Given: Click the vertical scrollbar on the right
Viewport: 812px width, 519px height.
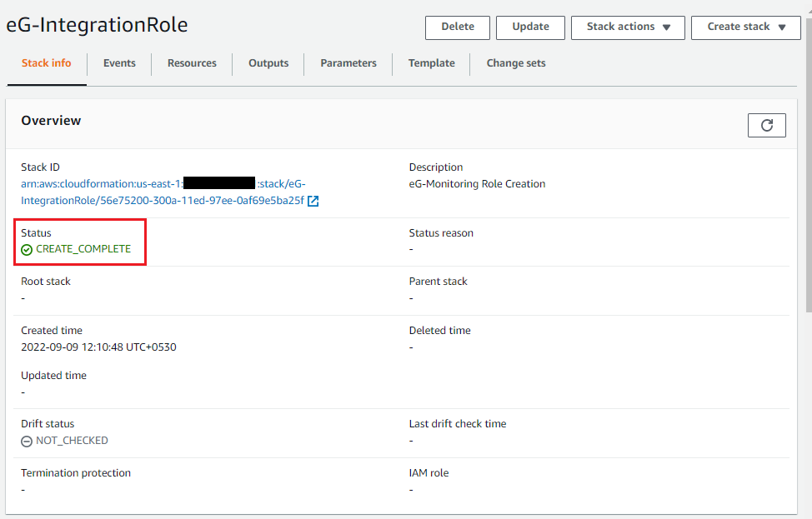Looking at the screenshot, I should pyautogui.click(x=809, y=166).
